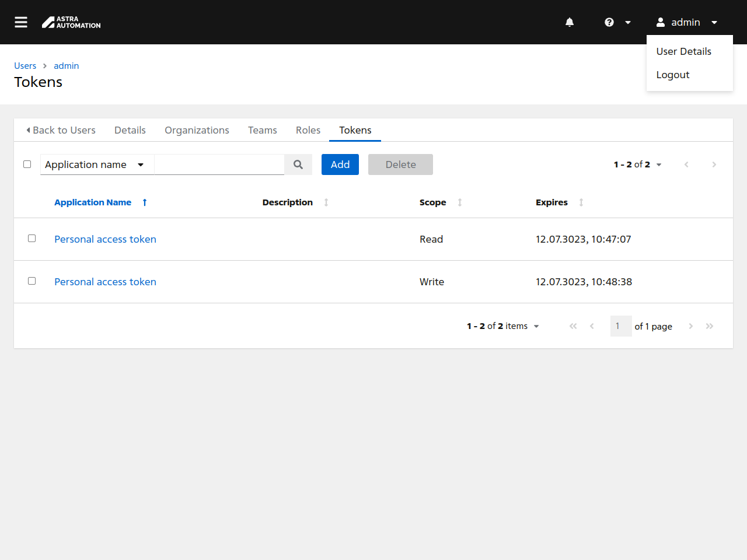The image size is (747, 560).
Task: Go to previous page in bottom pagination
Action: (x=592, y=326)
